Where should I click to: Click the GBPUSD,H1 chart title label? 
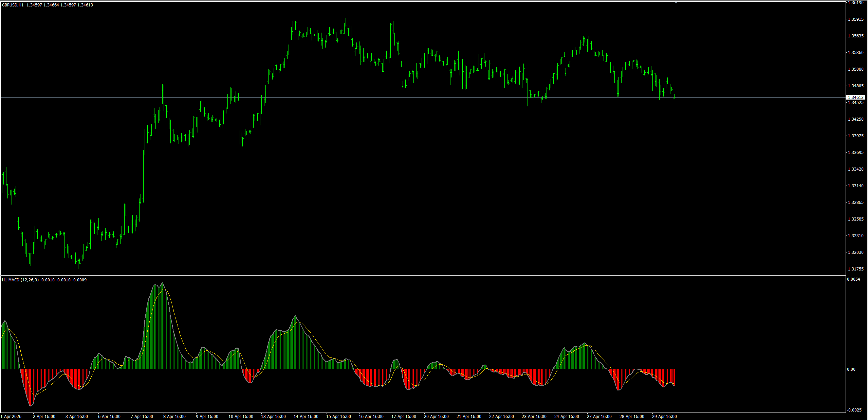click(13, 5)
